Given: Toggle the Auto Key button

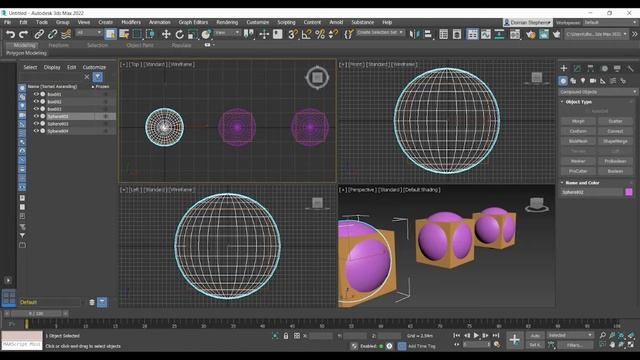Looking at the screenshot, I should [x=535, y=336].
